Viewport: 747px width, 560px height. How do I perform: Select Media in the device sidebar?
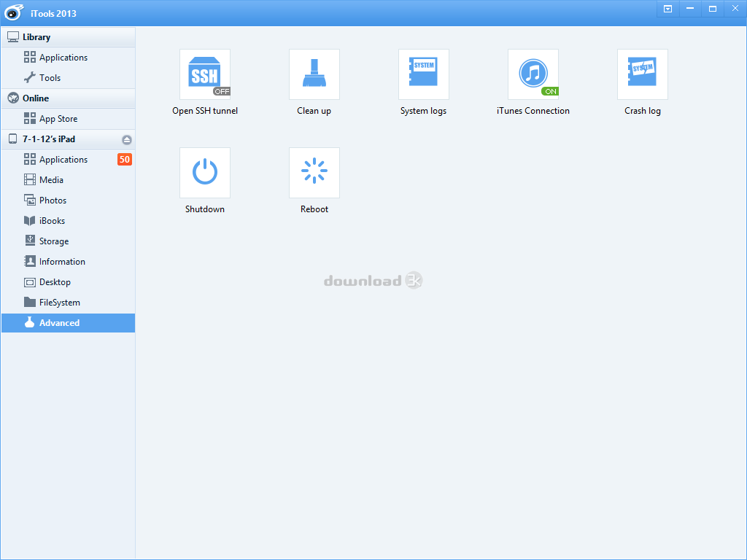(51, 180)
